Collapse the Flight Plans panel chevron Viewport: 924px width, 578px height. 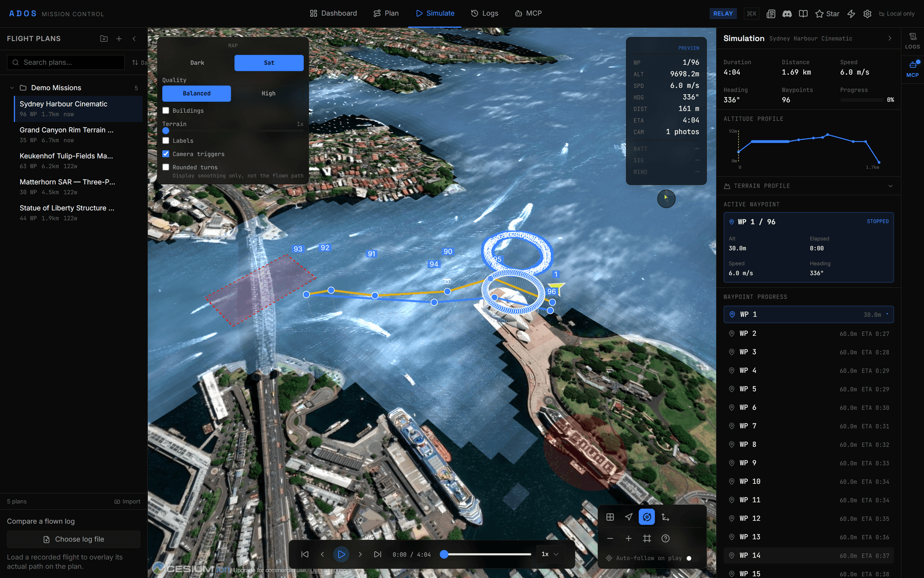(x=134, y=39)
